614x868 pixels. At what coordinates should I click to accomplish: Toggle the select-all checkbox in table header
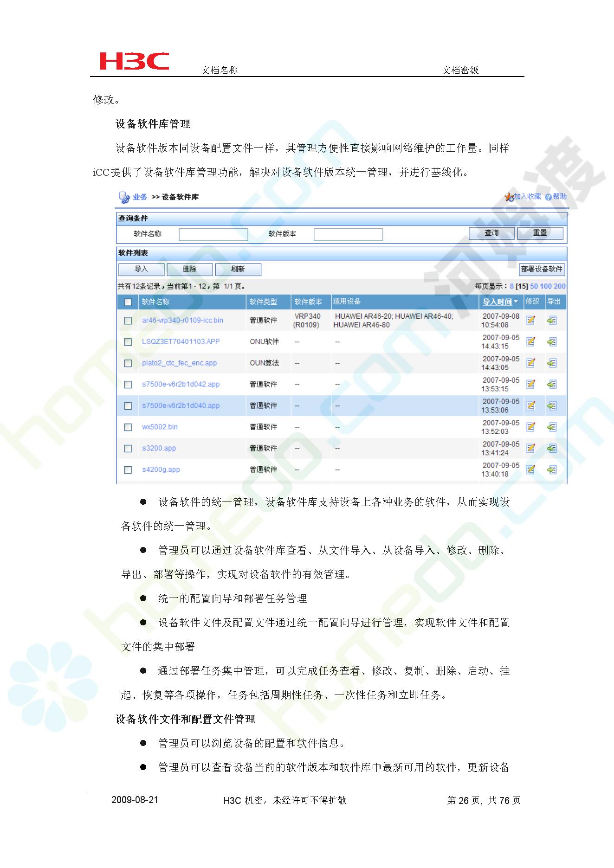128,302
